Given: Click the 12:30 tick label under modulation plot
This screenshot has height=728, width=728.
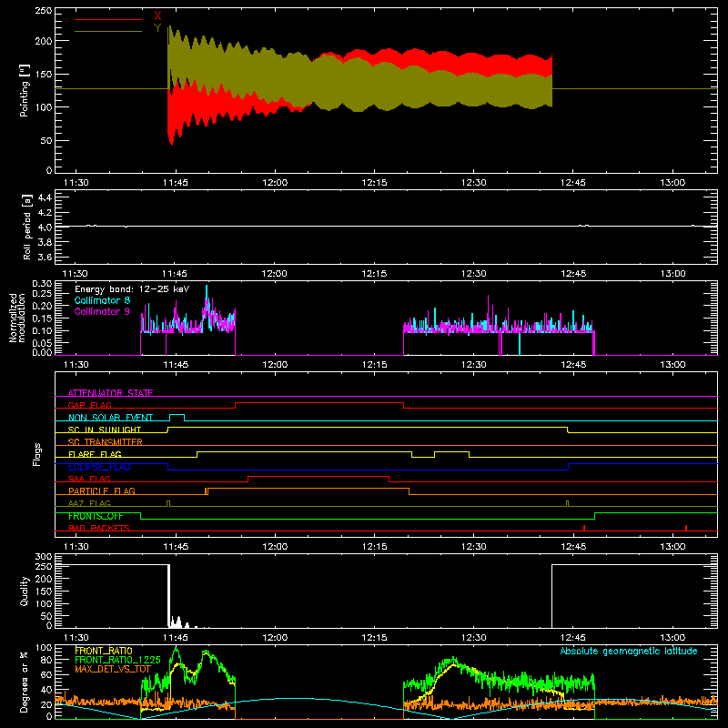Looking at the screenshot, I should coord(473,365).
